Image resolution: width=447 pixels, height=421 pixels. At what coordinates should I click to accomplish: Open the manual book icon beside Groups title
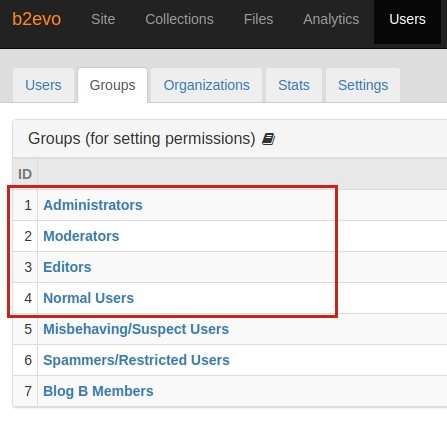(x=268, y=139)
